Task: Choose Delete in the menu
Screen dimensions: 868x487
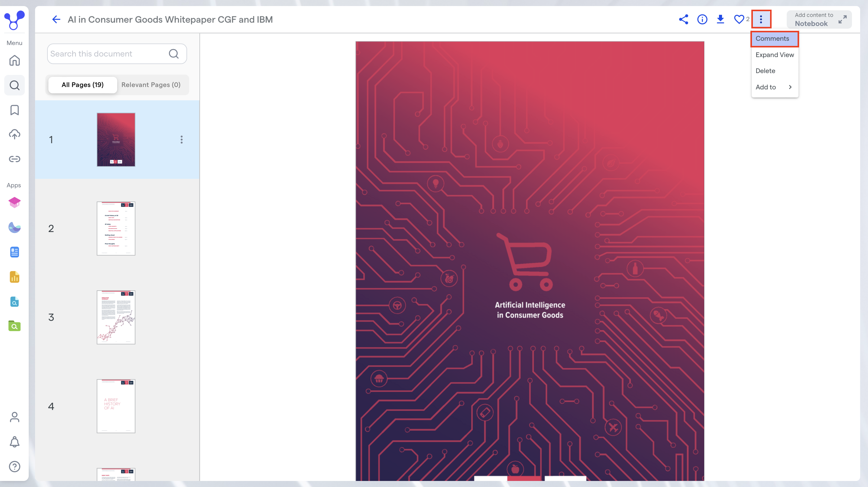Action: point(775,71)
